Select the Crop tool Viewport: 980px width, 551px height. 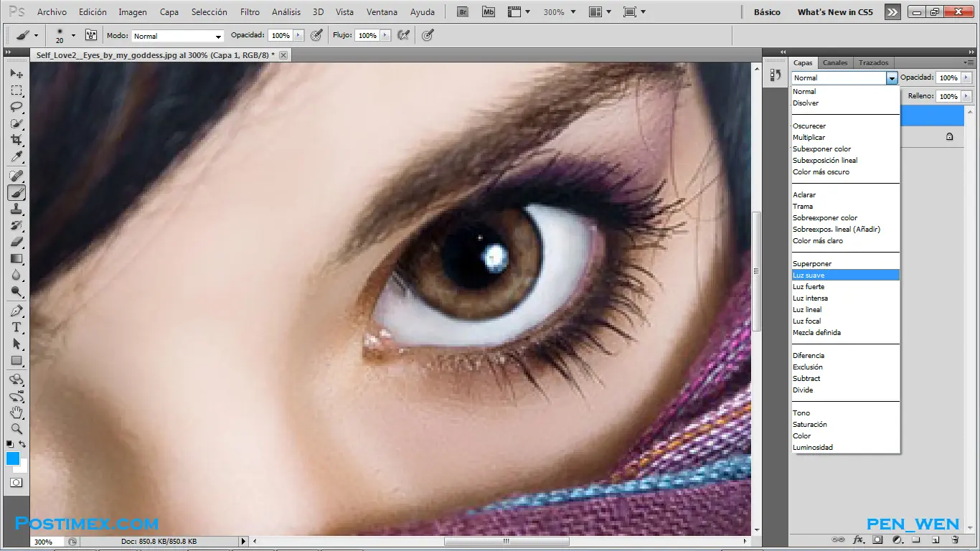[x=17, y=140]
